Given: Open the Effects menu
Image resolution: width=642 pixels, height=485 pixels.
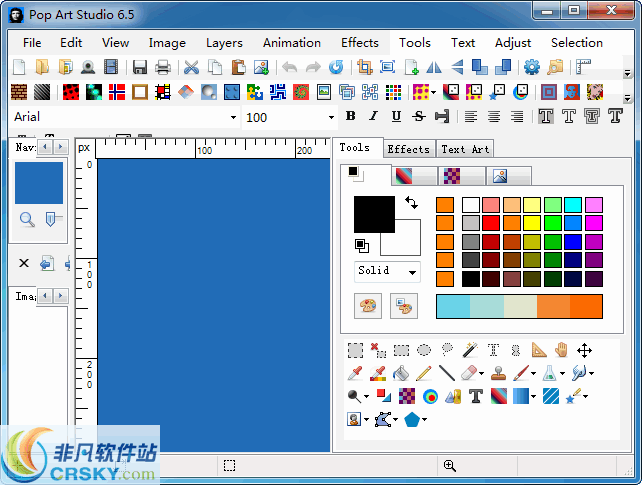Looking at the screenshot, I should (x=360, y=43).
